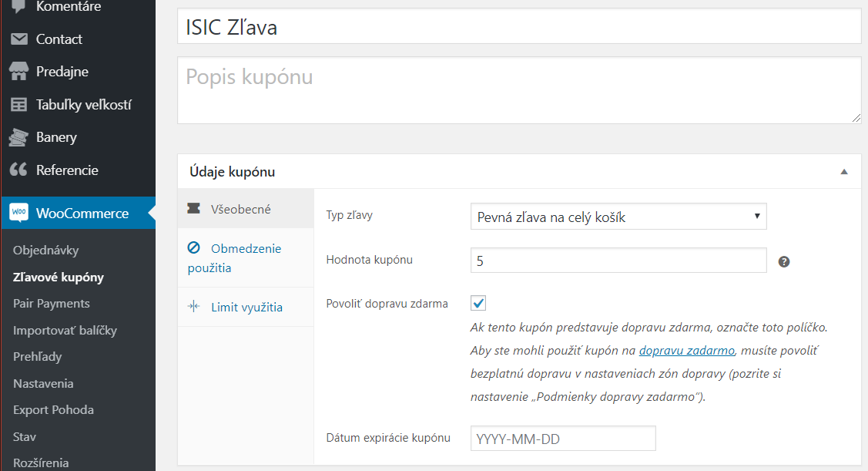Uncheck the Povoliť dopravu zdarma checkbox

tap(478, 303)
